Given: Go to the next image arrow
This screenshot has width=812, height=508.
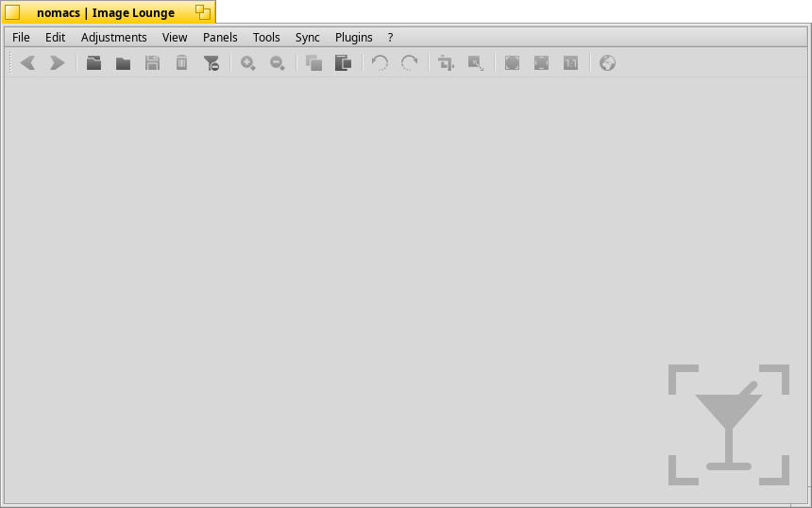Looking at the screenshot, I should point(57,63).
